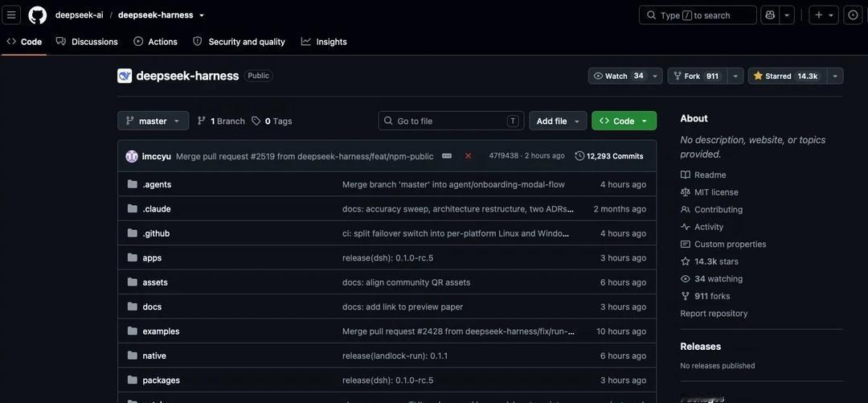Screen dimensions: 868x403
Task: Switch to the Code tab
Action: [x=24, y=42]
